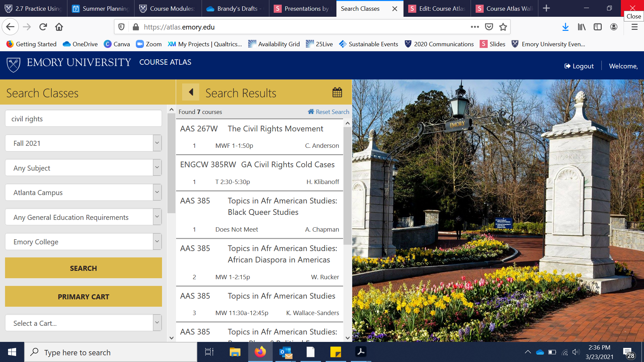Click the home icon in browser toolbar
Screen dimensions: 644x362
coord(59,27)
